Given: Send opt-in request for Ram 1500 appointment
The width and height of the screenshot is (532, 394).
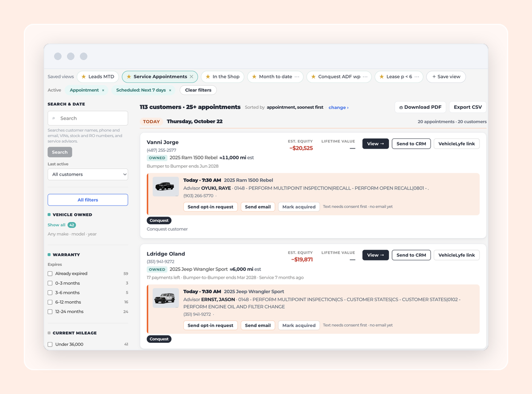Looking at the screenshot, I should 210,207.
